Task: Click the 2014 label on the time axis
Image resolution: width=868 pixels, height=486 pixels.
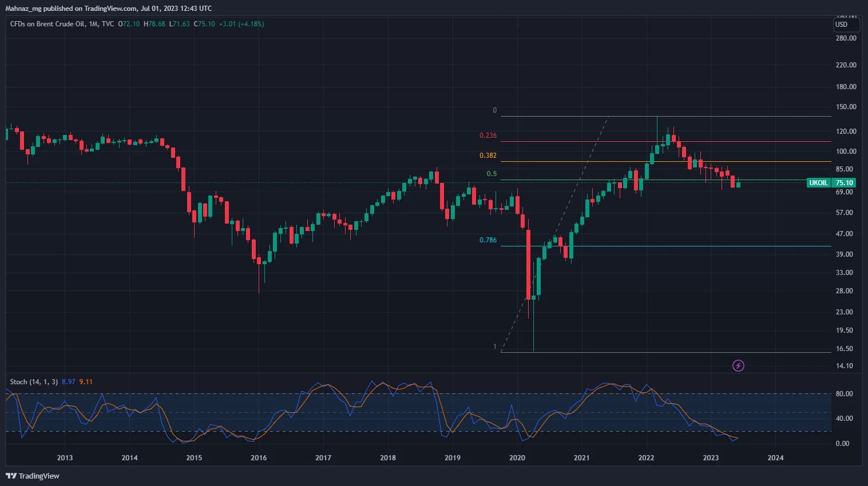Action: tap(129, 457)
